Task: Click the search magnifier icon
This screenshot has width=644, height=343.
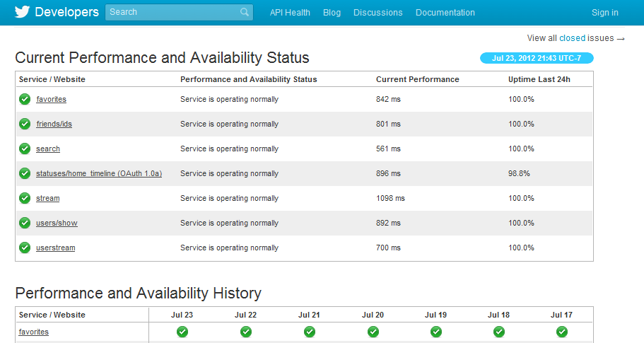Action: (x=245, y=12)
